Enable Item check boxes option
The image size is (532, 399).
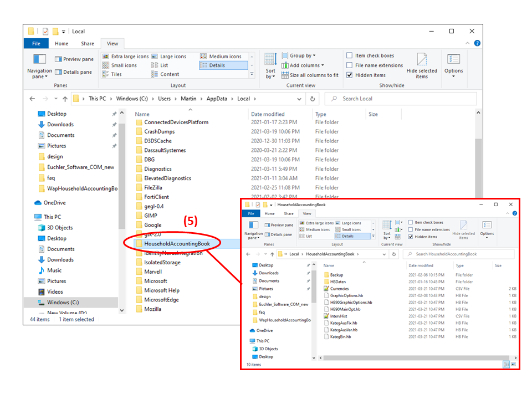(x=350, y=55)
